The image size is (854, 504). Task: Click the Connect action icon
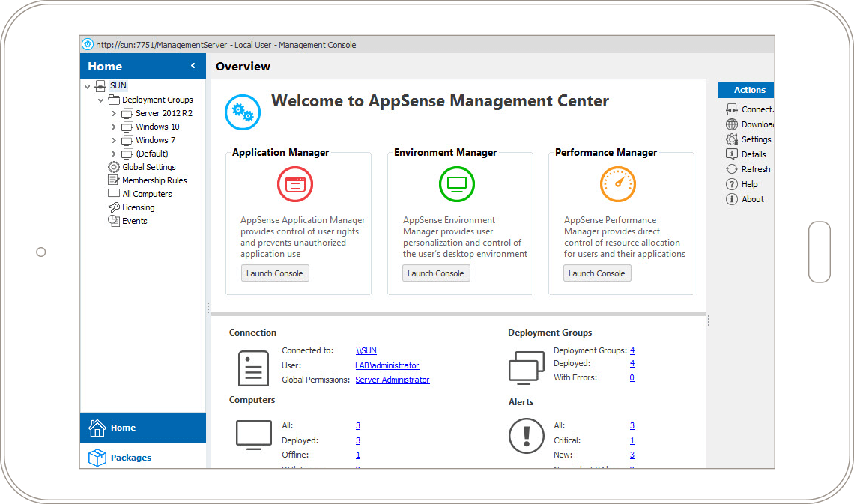tap(731, 109)
